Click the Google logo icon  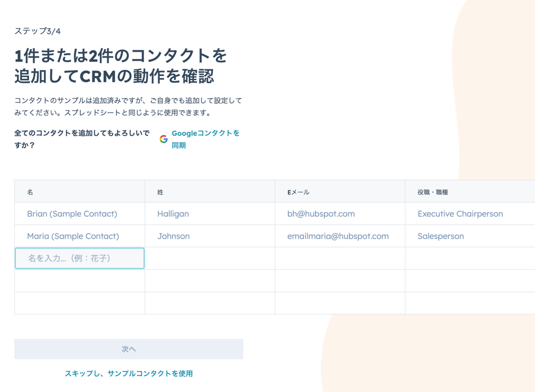[x=164, y=139]
